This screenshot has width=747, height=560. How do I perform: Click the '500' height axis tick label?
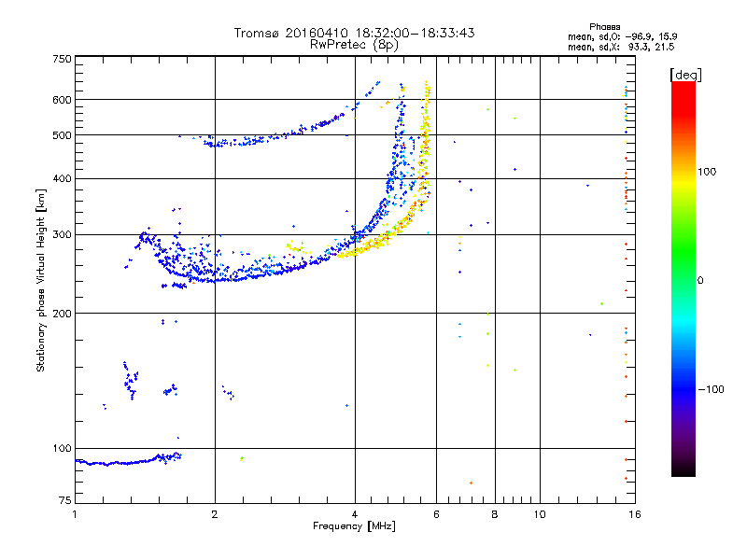[62, 135]
